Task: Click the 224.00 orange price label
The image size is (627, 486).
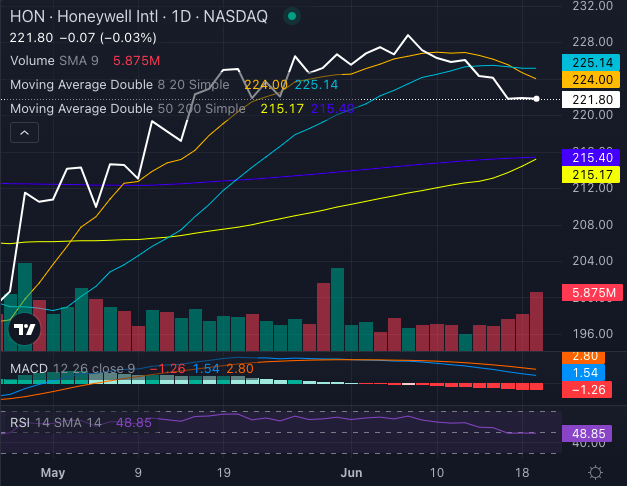Action: point(591,80)
